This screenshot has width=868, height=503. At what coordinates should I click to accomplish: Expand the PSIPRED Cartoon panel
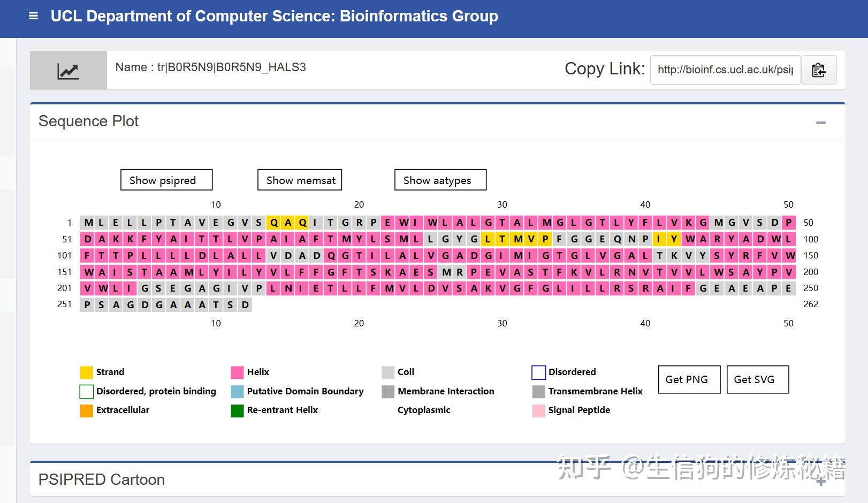pos(821,482)
